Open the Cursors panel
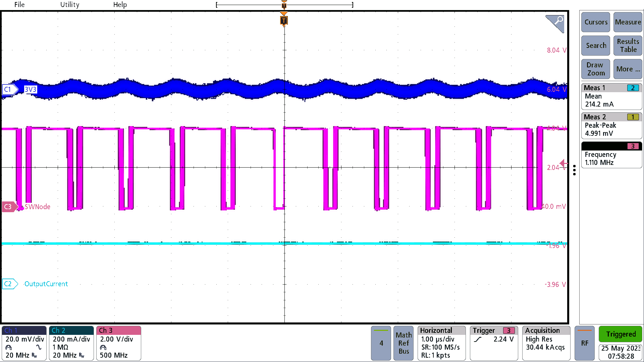This screenshot has height=362, width=644. tap(595, 22)
